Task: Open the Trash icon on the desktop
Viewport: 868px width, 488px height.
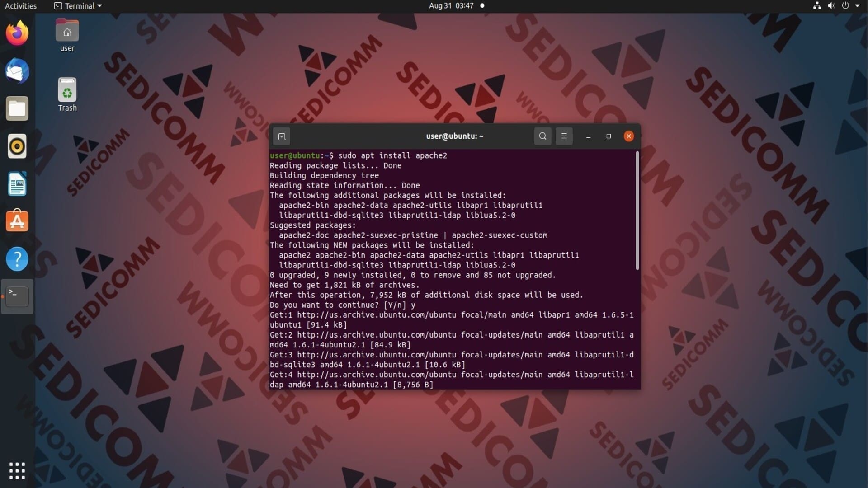Action: click(x=67, y=94)
